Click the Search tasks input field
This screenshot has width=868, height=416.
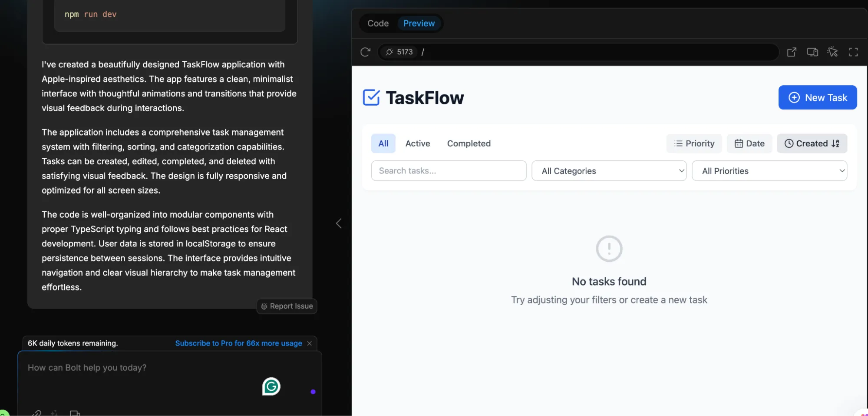(x=449, y=171)
